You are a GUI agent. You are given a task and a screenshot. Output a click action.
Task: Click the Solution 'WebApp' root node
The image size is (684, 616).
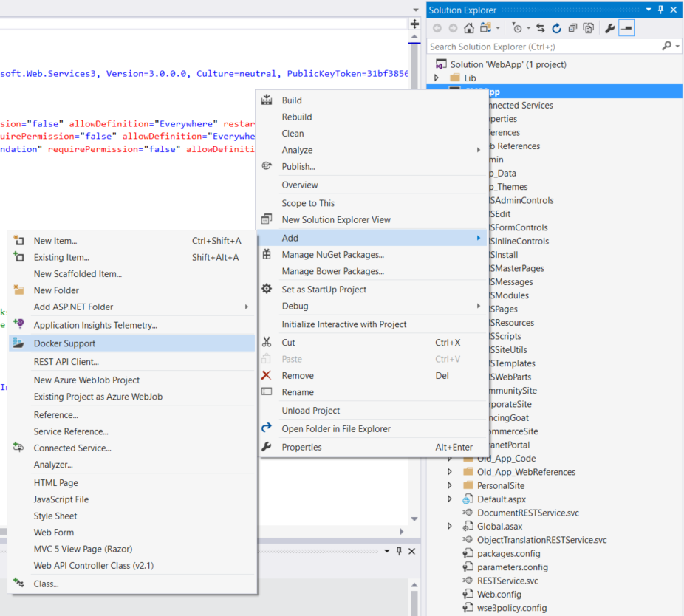tap(508, 64)
